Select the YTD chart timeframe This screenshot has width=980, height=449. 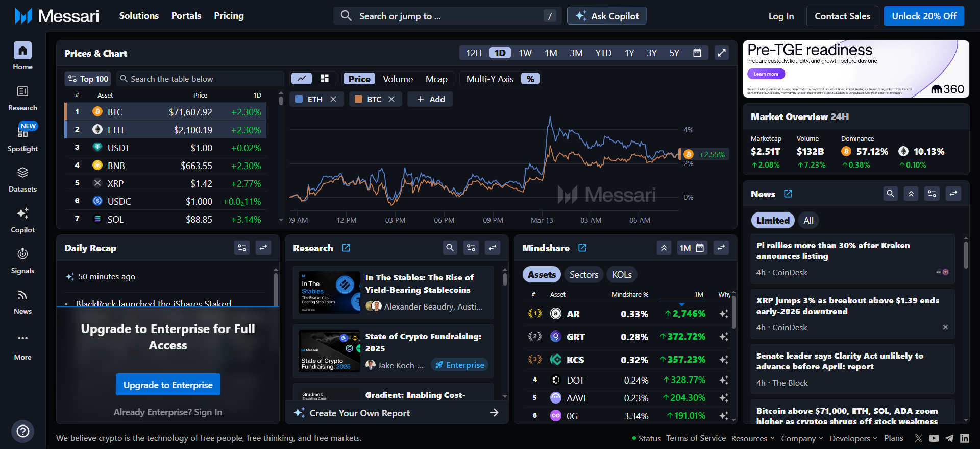pos(603,53)
